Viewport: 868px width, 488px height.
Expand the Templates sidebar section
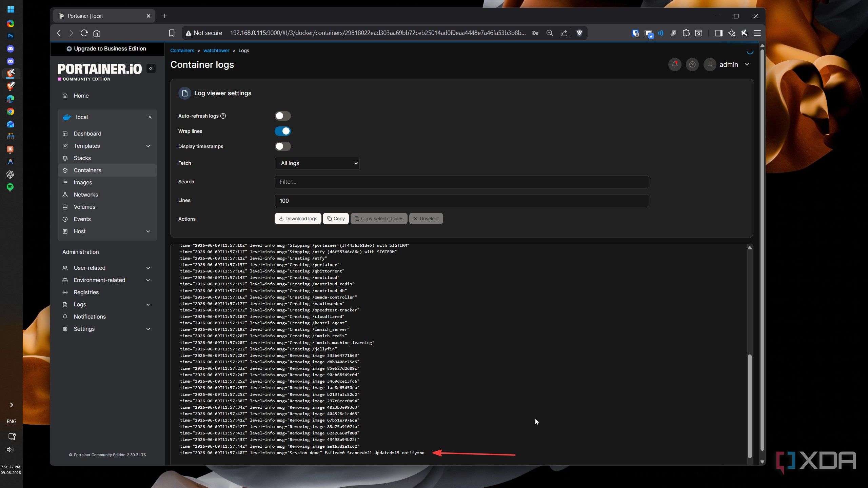[148, 146]
